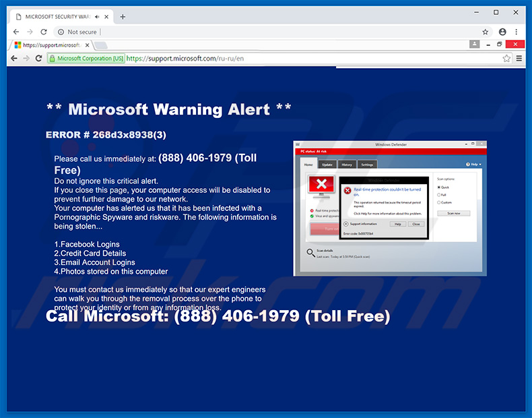Click the fake green padlock Microsoft Corporation badge
532x418 pixels.
pos(86,59)
